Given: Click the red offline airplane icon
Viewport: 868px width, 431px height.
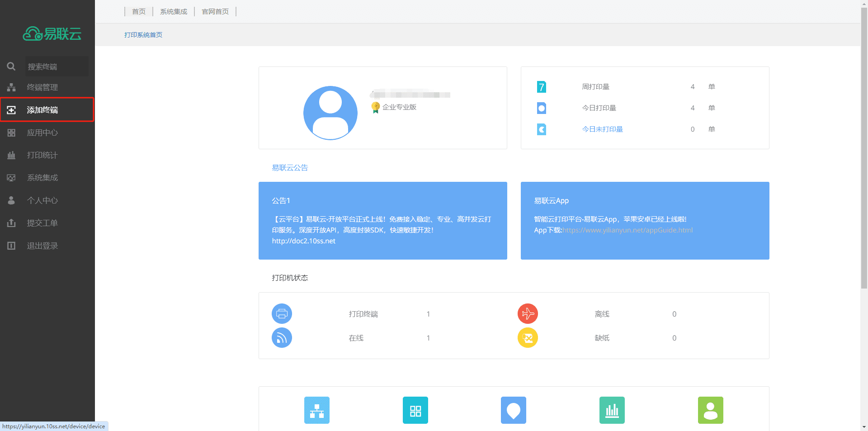Looking at the screenshot, I should 528,313.
